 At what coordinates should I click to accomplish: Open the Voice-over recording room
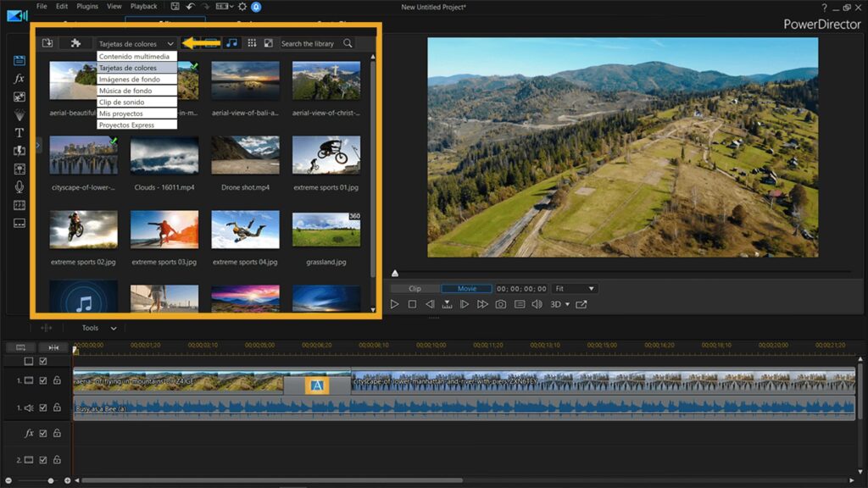tap(19, 186)
